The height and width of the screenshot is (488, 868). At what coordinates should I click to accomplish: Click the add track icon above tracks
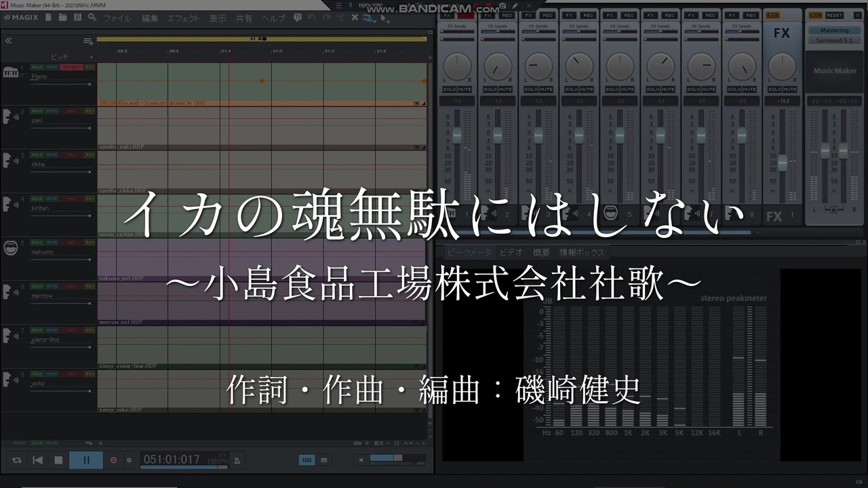pos(88,41)
